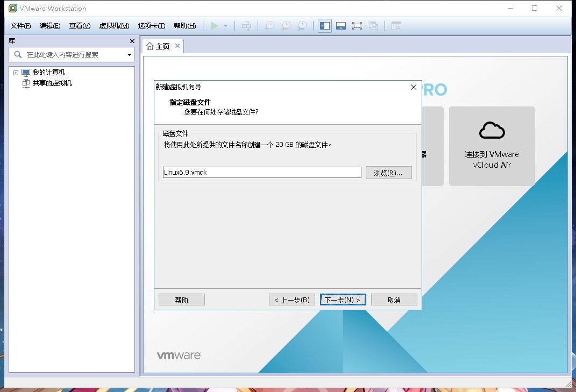
Task: Select 我的计算机 in the library
Action: point(49,73)
